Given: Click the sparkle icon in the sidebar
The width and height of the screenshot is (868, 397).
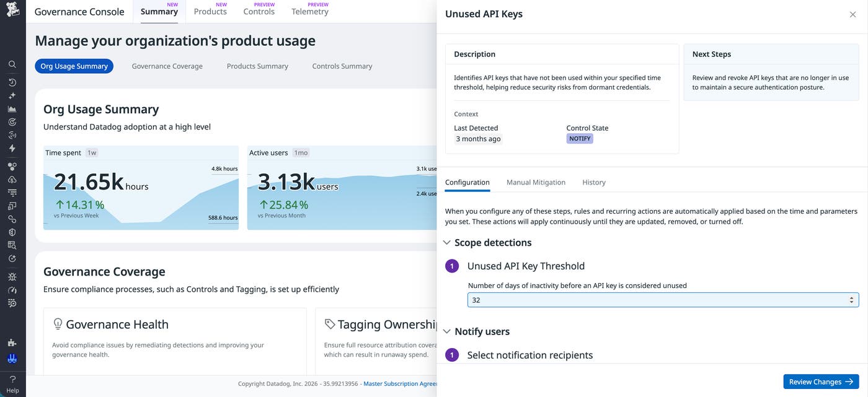Looking at the screenshot, I should coord(12,96).
